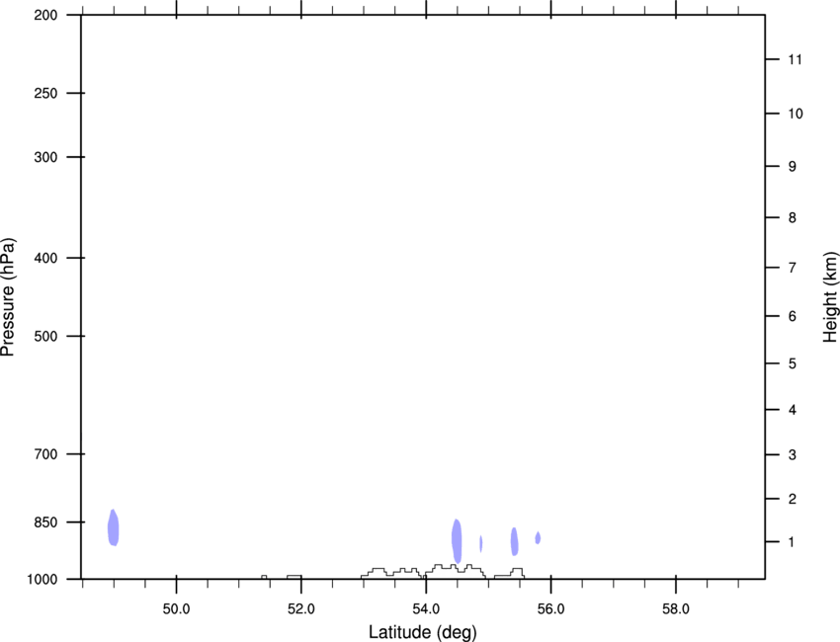Pick the 9 km height label
Screen dimensions: 840x642
(793, 167)
